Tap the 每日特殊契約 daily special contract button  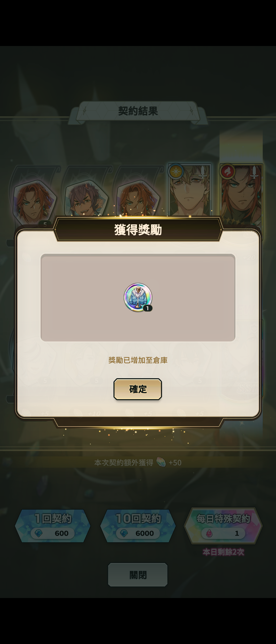point(223,526)
